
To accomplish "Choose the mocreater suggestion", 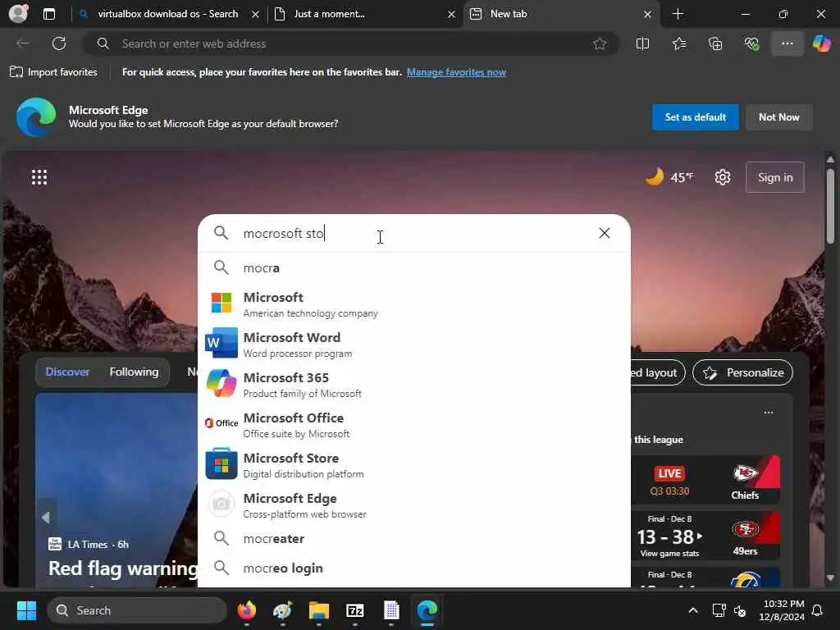I will click(414, 538).
